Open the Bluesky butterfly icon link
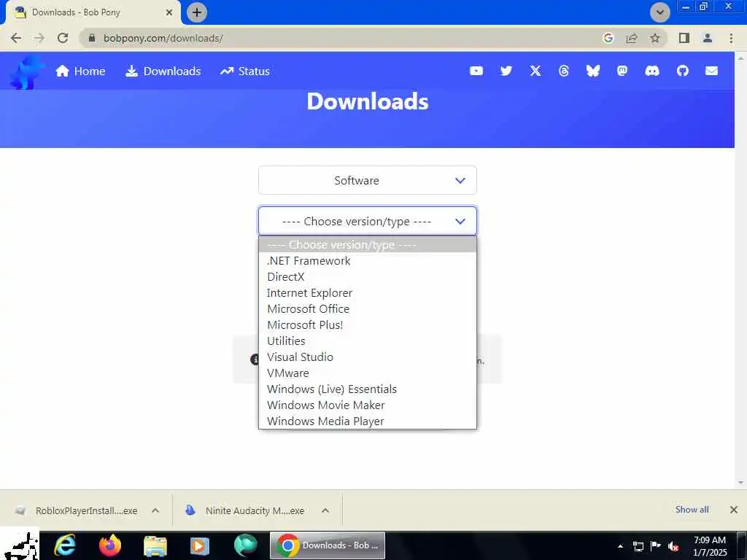Viewport: 747px width, 560px height. tap(592, 71)
